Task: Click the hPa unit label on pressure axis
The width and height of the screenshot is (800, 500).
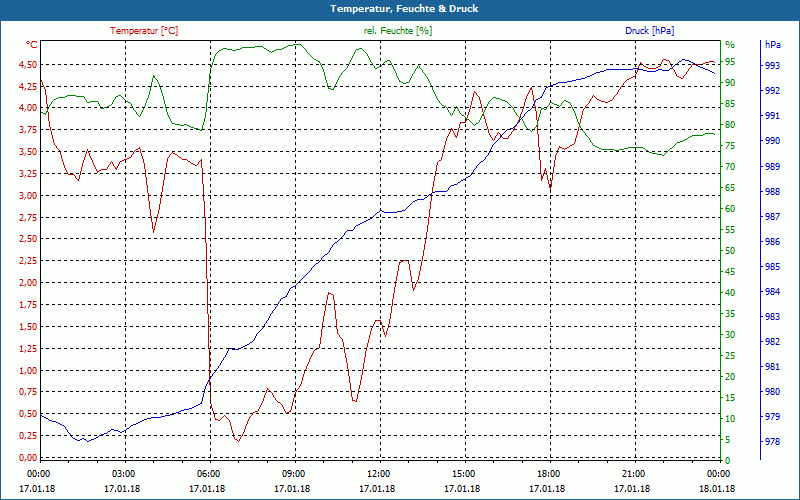Action: click(x=772, y=44)
